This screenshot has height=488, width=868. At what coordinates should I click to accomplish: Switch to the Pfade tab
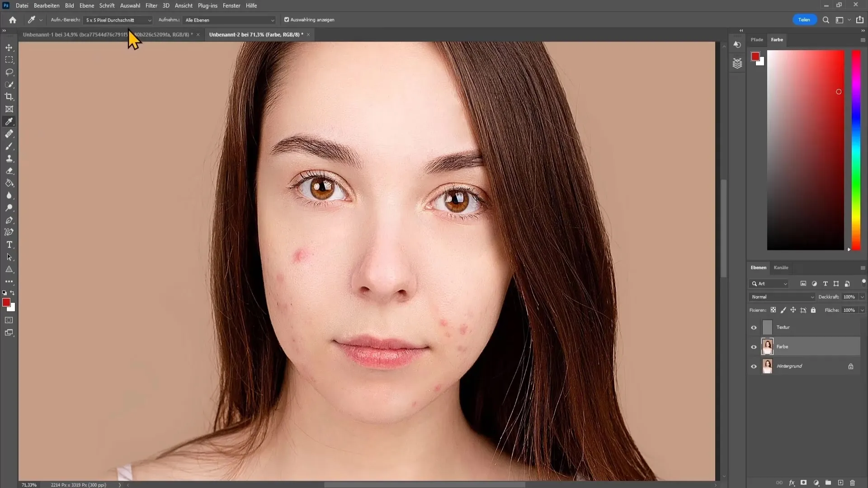[757, 39]
